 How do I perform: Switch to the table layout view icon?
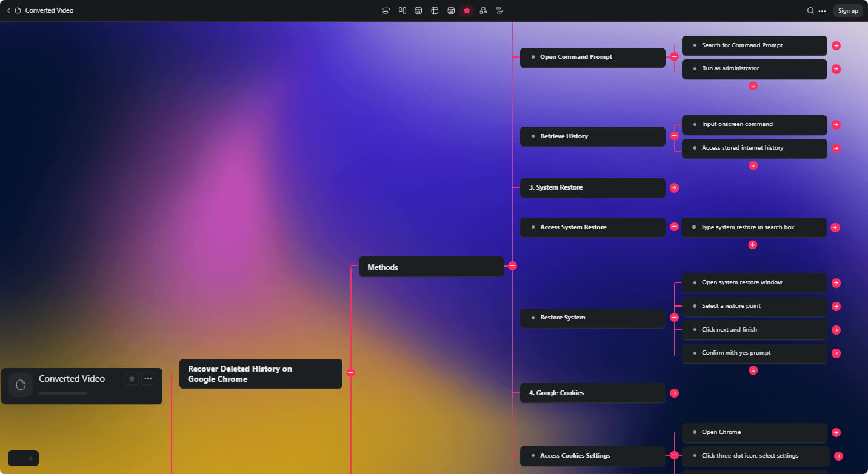tap(435, 10)
